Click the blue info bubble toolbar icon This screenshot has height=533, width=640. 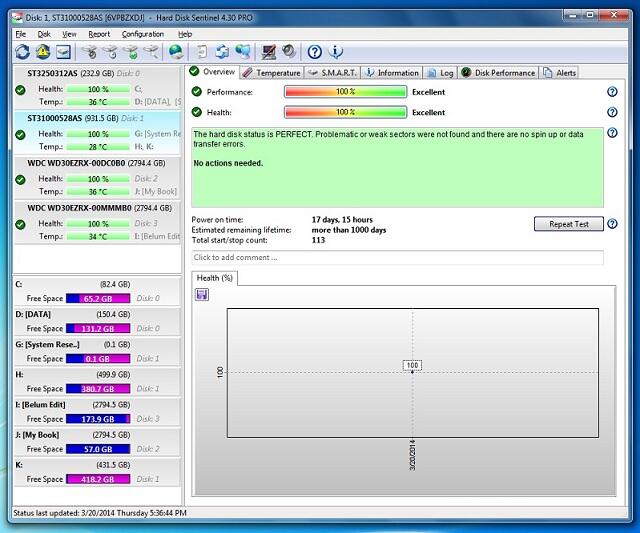tap(335, 52)
